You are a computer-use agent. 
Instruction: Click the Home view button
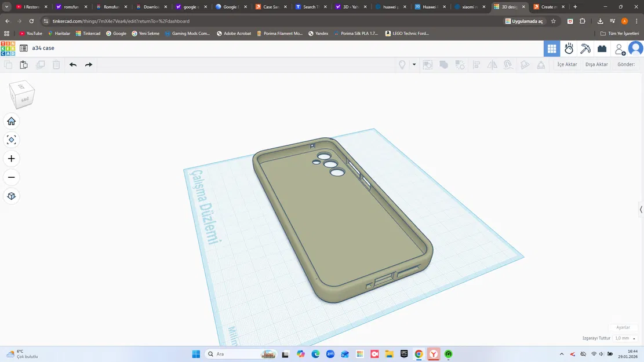[11, 121]
